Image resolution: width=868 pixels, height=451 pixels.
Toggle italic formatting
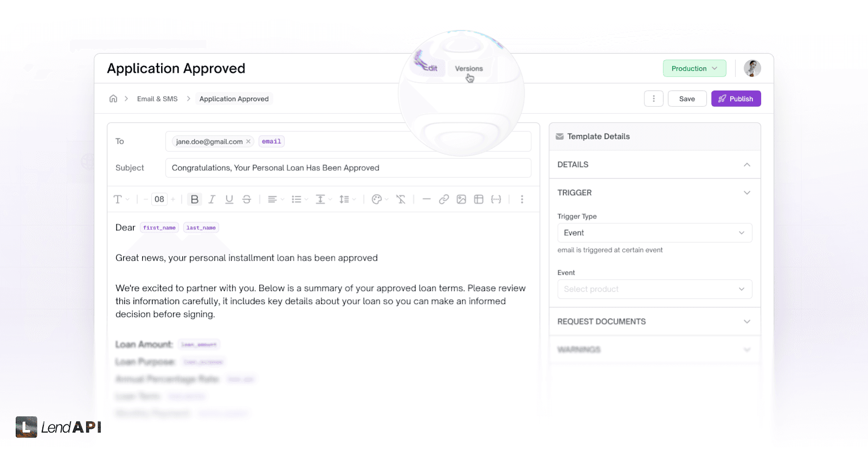[212, 199]
